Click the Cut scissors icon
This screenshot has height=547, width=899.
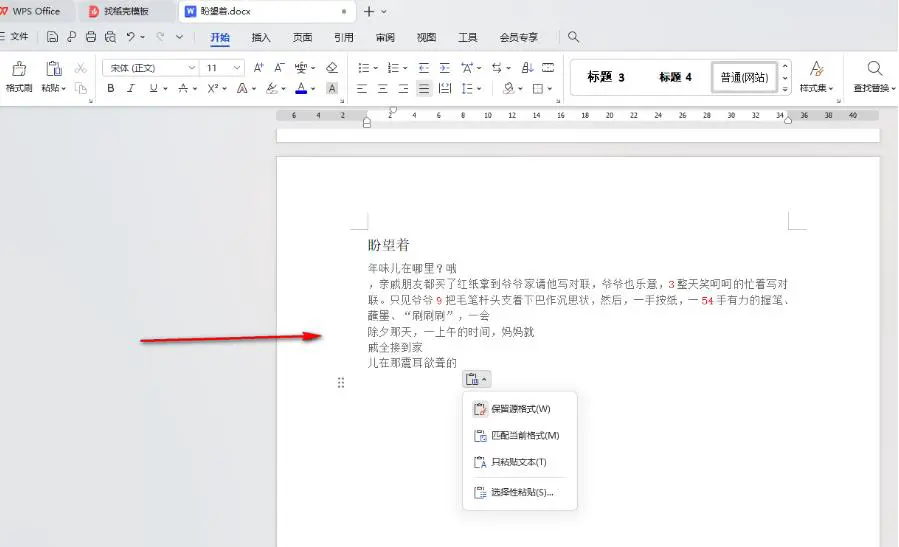[81, 68]
